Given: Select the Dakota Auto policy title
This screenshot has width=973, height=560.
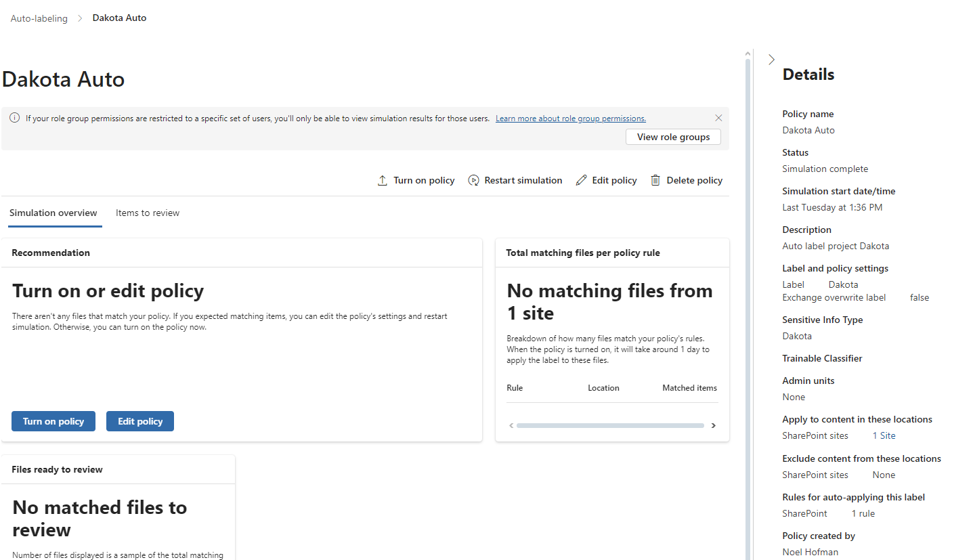Looking at the screenshot, I should point(63,79).
